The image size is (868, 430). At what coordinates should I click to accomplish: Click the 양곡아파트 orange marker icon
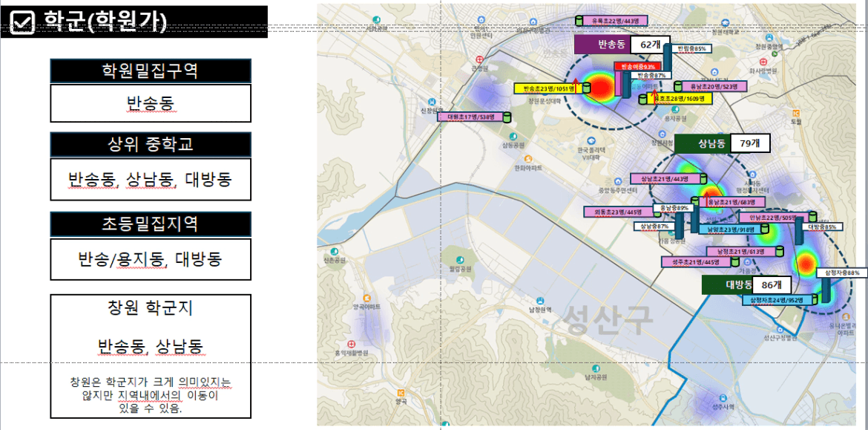coord(366,297)
